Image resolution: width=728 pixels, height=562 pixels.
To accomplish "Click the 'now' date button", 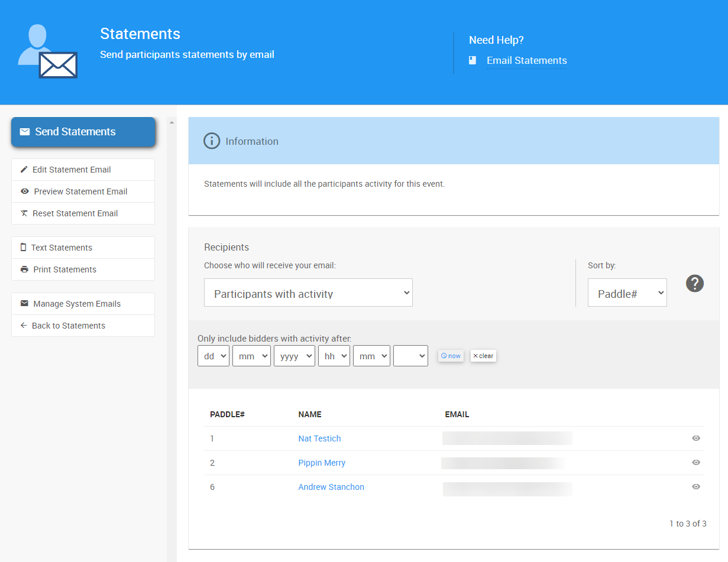I will (451, 356).
